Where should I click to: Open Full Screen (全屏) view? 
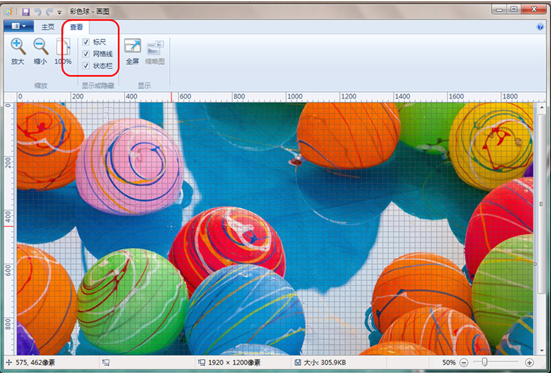[x=132, y=46]
